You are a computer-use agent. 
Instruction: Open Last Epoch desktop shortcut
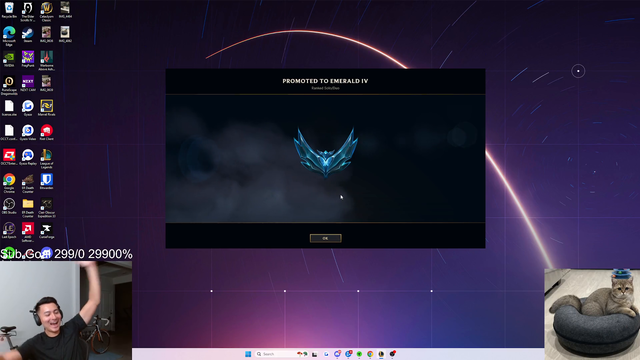[9, 231]
